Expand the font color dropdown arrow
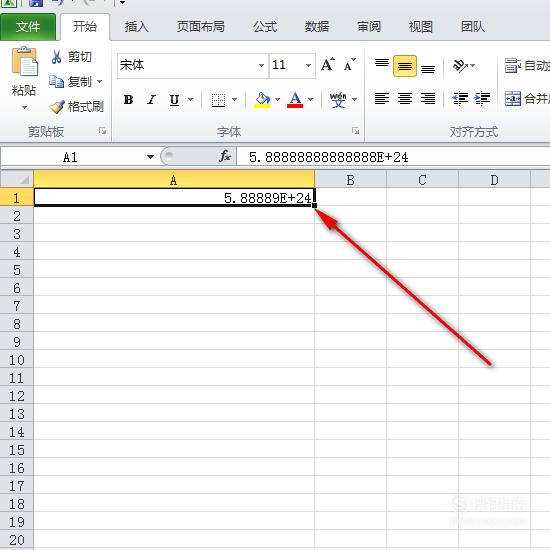The image size is (550, 550). 310,100
